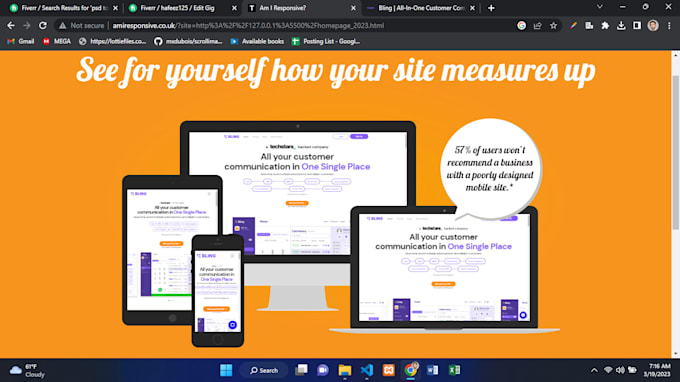The image size is (680, 382).
Task: Open the Windows Start menu
Action: click(226, 370)
